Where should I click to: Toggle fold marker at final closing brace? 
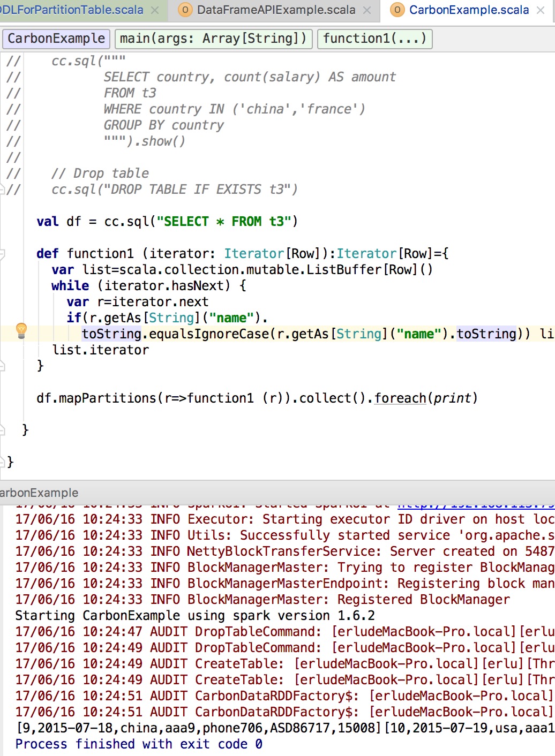tap(2, 462)
